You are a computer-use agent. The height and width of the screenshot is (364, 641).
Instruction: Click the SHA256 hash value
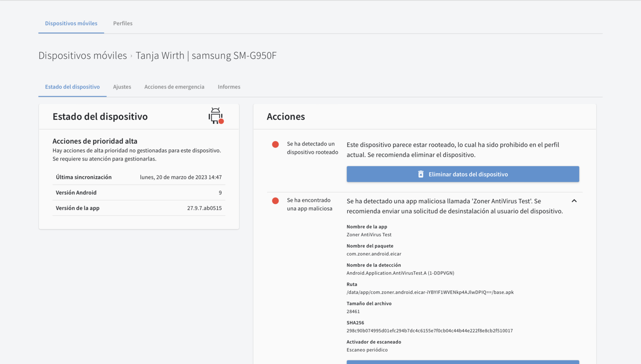[430, 331]
